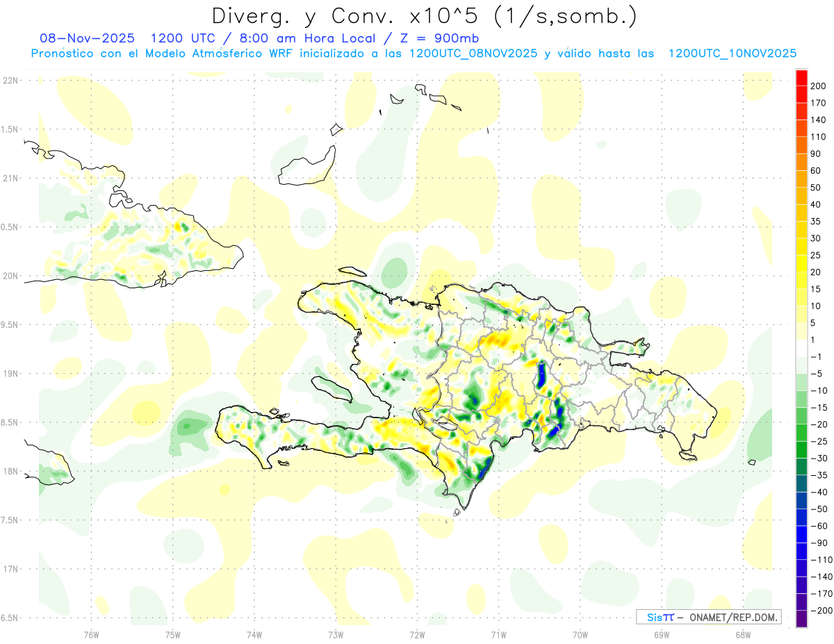Image resolution: width=834 pixels, height=644 pixels.
Task: Select the color scale value 110
Action: point(818,137)
